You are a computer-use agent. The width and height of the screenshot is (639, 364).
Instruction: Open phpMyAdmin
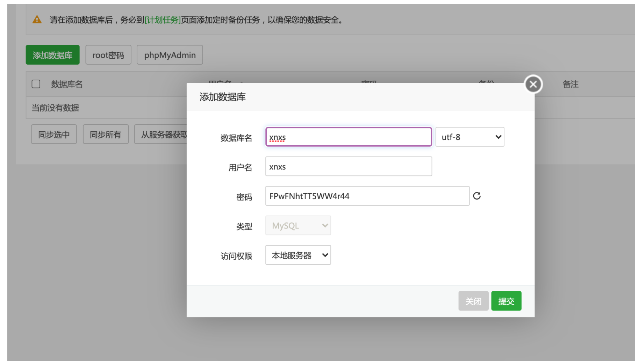click(170, 54)
